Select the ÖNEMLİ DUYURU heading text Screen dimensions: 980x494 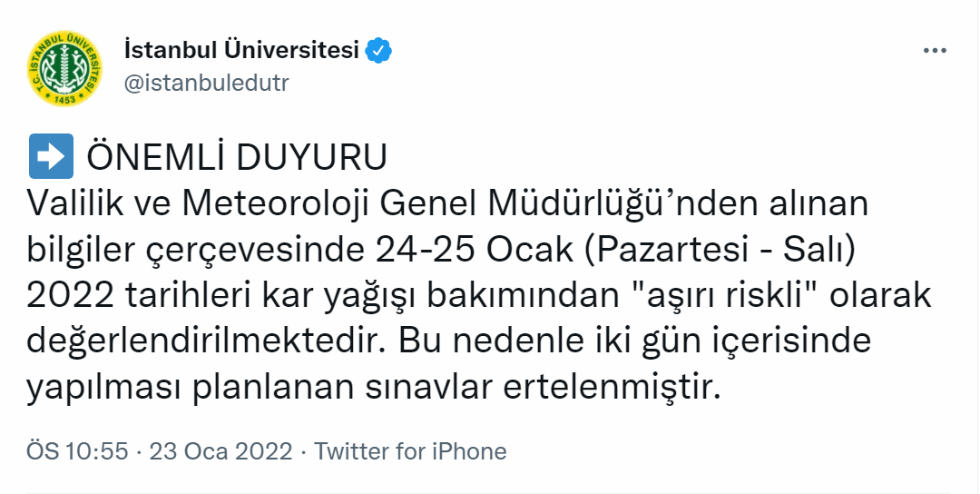tap(237, 157)
